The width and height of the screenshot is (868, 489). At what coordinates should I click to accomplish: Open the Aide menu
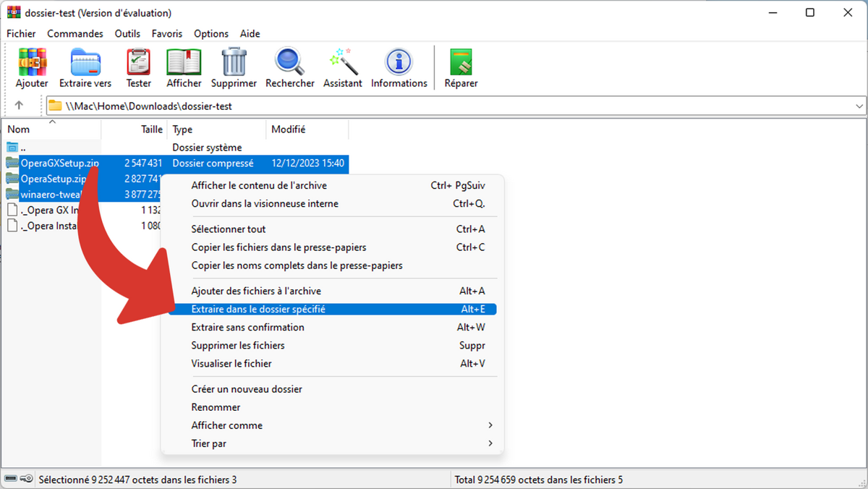(250, 33)
